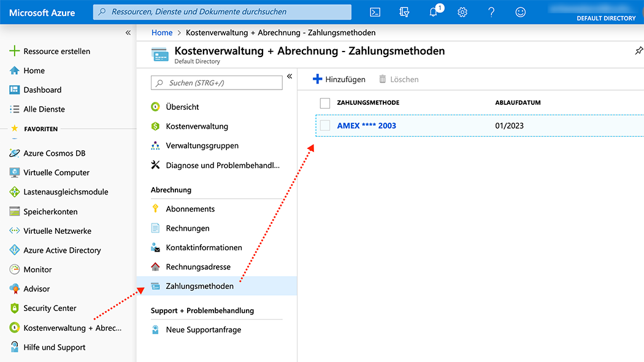
Task: Click the global resource search field
Action: tap(222, 12)
